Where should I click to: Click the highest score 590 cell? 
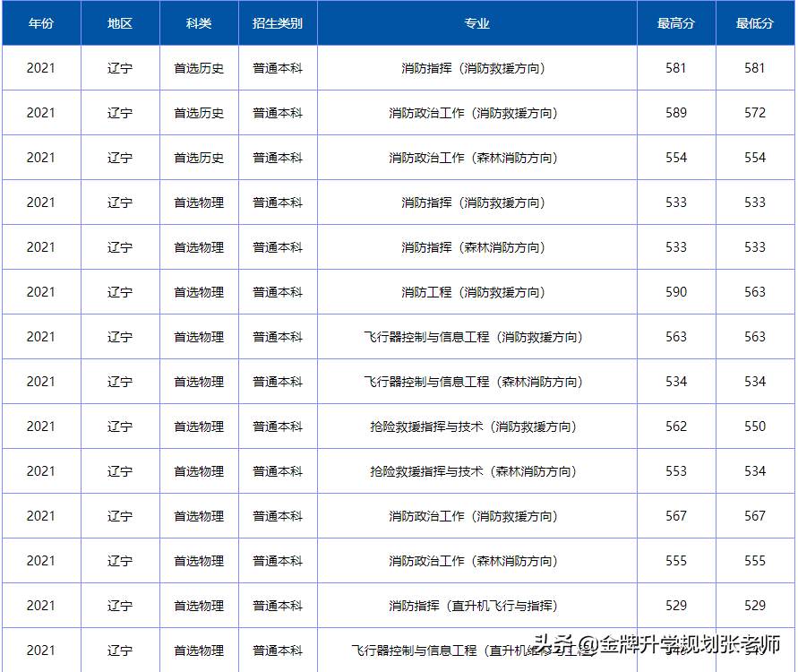(675, 291)
